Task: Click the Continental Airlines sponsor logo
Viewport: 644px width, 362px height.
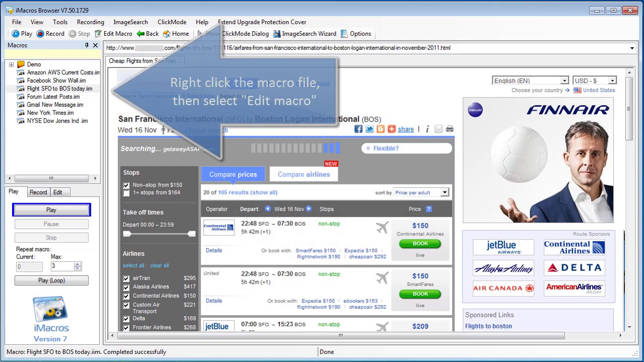Action: pyautogui.click(x=574, y=247)
